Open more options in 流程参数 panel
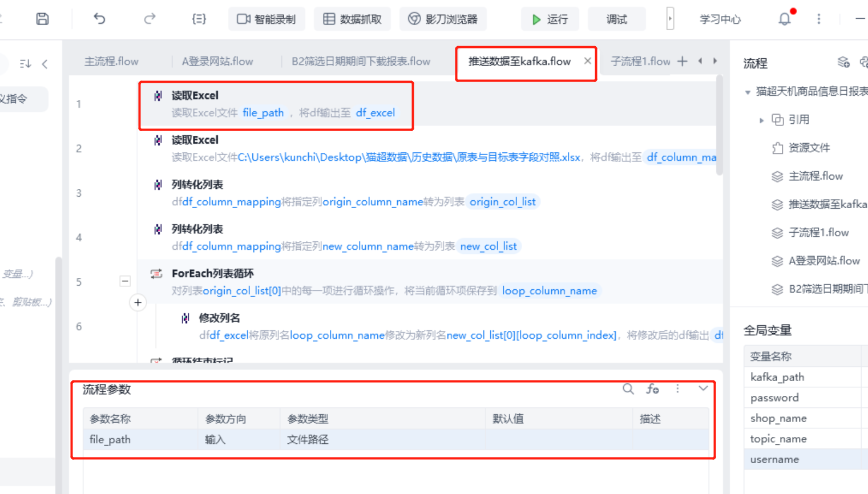The image size is (868, 494). (677, 389)
